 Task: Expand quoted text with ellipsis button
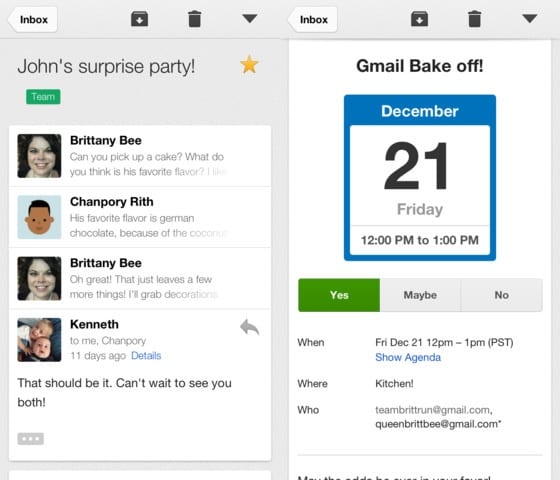click(x=31, y=439)
